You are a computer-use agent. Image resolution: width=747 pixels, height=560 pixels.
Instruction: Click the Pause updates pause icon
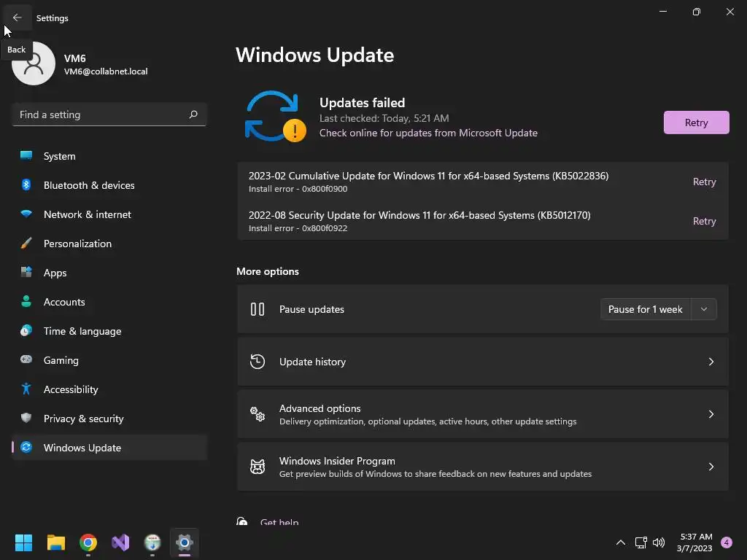(x=258, y=309)
